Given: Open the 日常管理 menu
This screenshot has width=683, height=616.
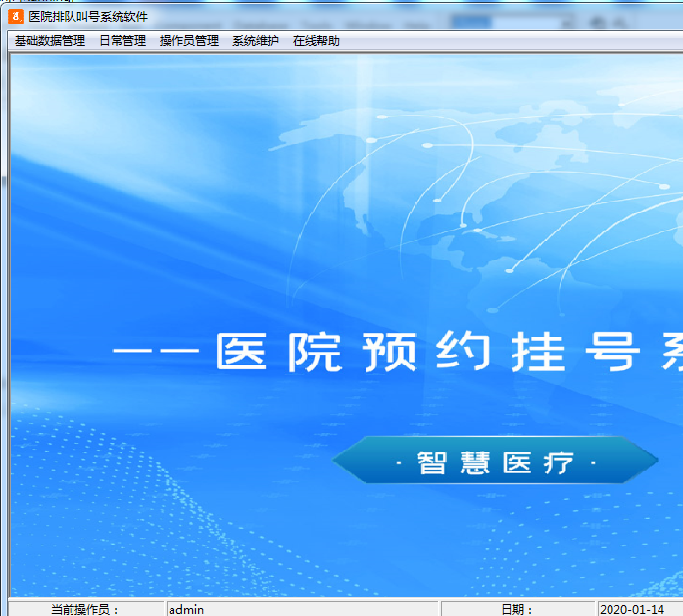Looking at the screenshot, I should point(122,41).
